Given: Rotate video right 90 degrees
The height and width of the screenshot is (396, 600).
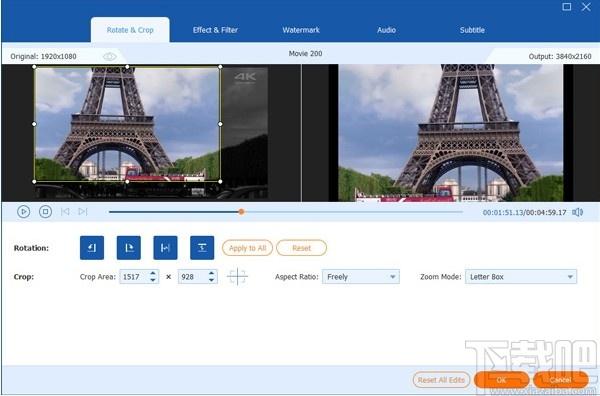Looking at the screenshot, I should 129,248.
